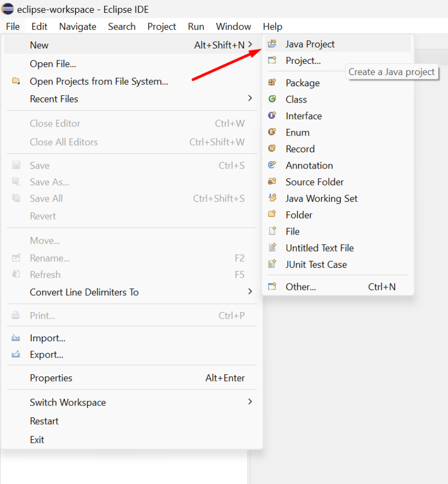Open the Help menu
Viewport: 448px width, 484px height.
pyautogui.click(x=273, y=26)
